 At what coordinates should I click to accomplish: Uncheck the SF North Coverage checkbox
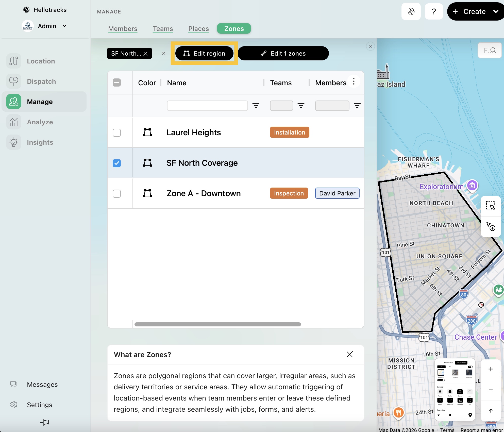click(117, 163)
